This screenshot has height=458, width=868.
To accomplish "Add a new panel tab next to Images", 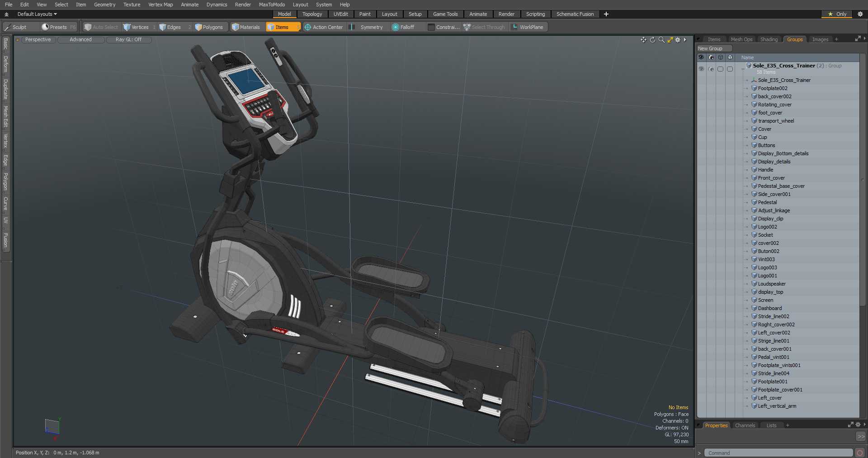I will (x=836, y=39).
